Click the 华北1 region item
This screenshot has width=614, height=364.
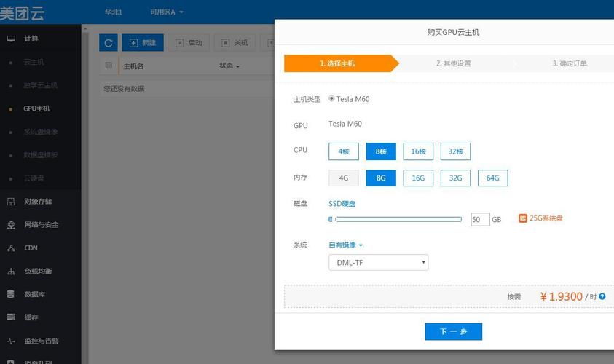tap(114, 12)
